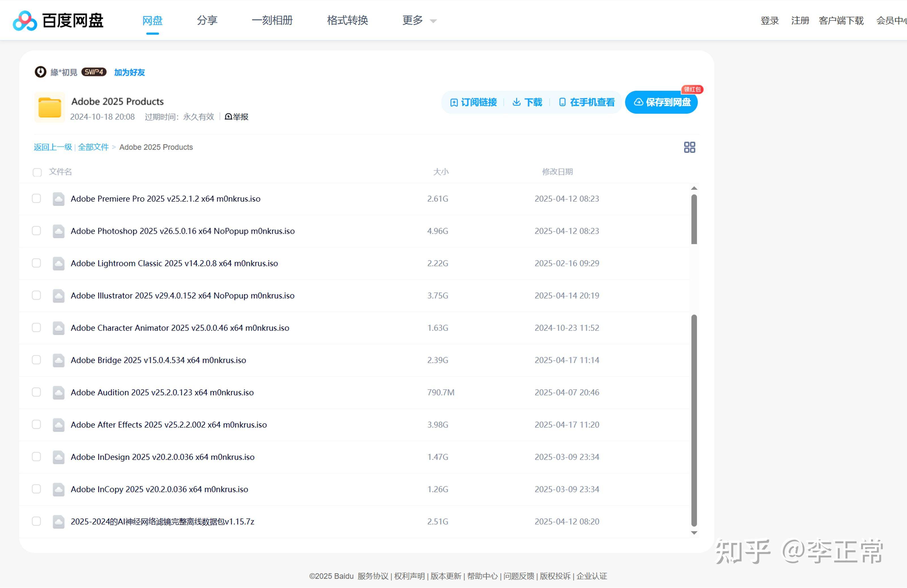The image size is (907, 588).
Task: Click scrollbar up arrow
Action: tap(694, 188)
